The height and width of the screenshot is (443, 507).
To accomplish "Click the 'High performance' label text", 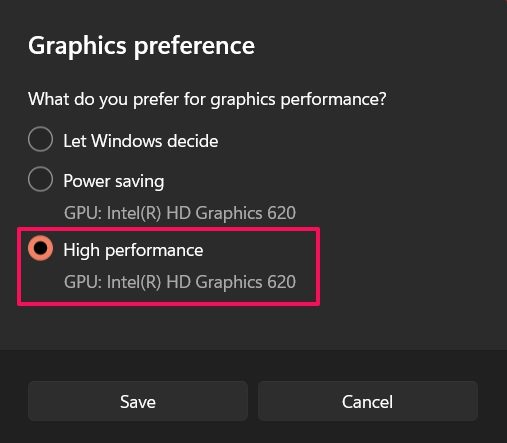I will pyautogui.click(x=133, y=250).
